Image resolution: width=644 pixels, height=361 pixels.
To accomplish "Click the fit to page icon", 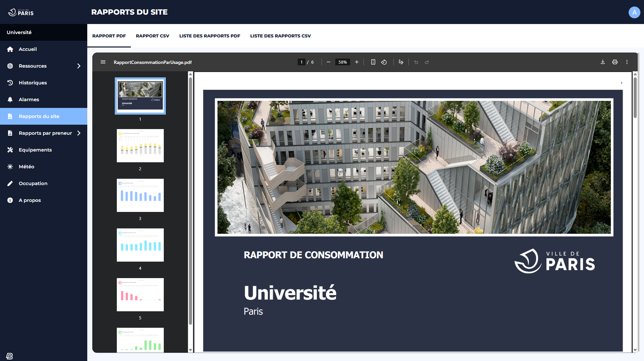I will [373, 62].
